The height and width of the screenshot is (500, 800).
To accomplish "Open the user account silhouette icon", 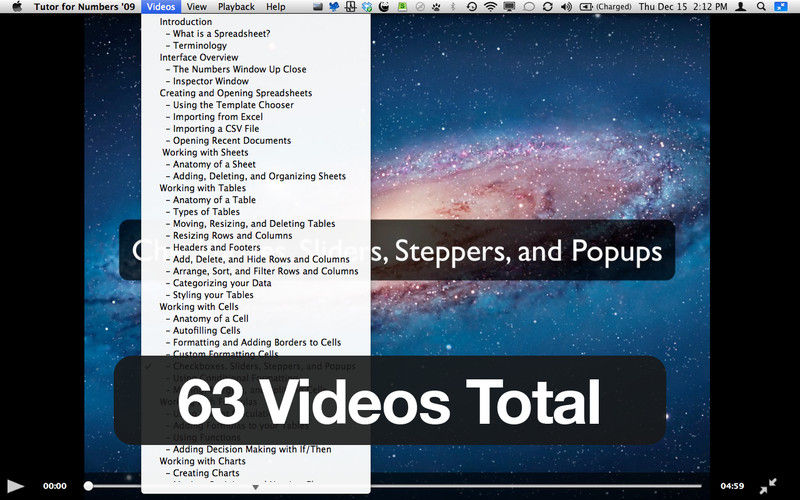I will (x=741, y=7).
